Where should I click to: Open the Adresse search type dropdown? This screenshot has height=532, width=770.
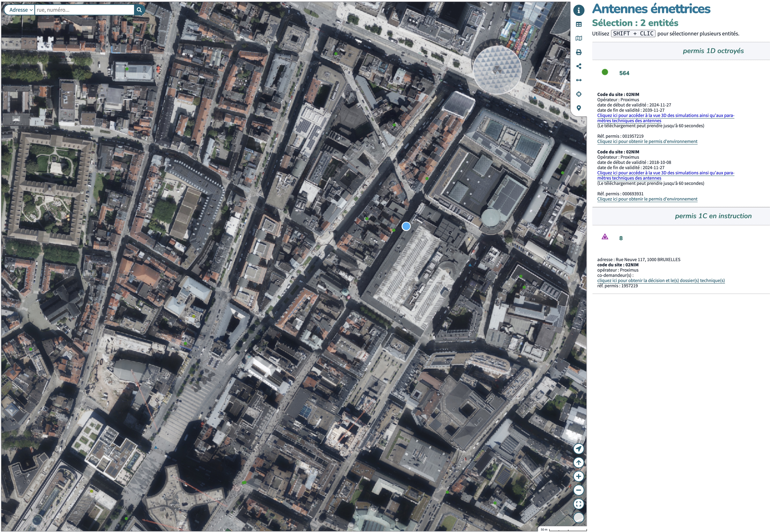pyautogui.click(x=20, y=10)
